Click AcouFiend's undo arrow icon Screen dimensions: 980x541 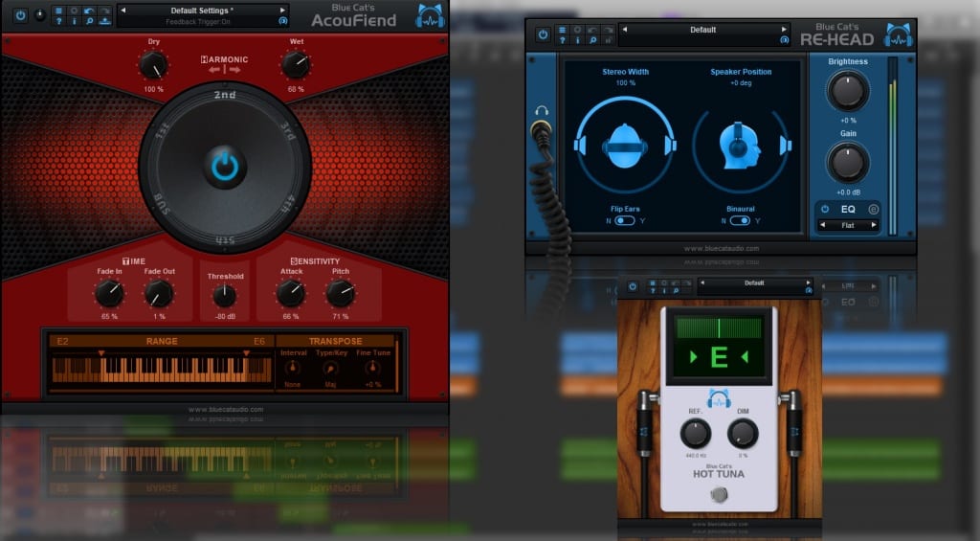click(x=88, y=11)
